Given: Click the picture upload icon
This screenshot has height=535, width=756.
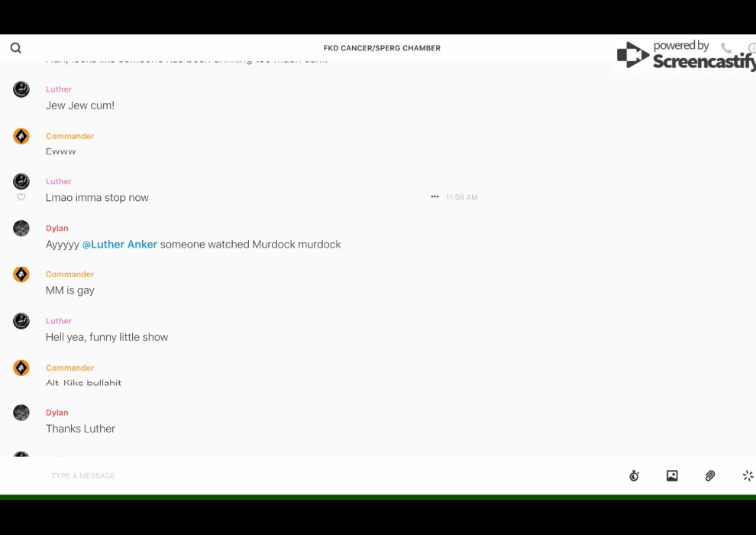Looking at the screenshot, I should click(672, 476).
